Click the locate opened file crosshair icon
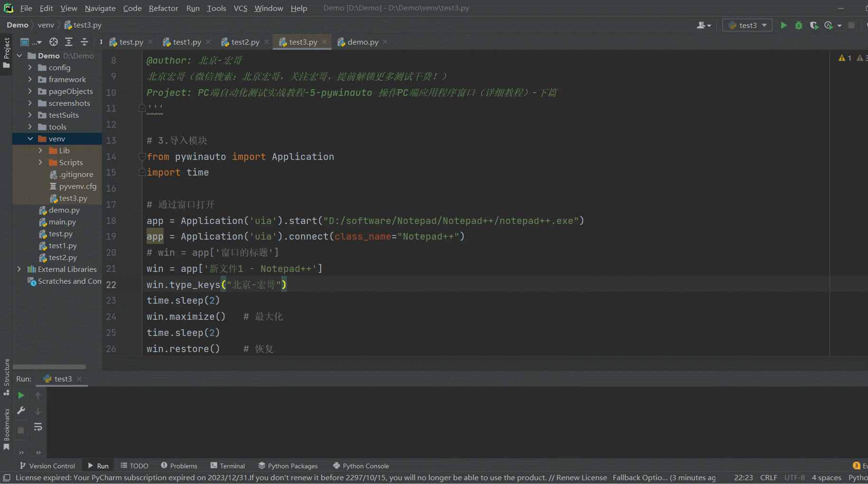868x484 pixels. (54, 42)
